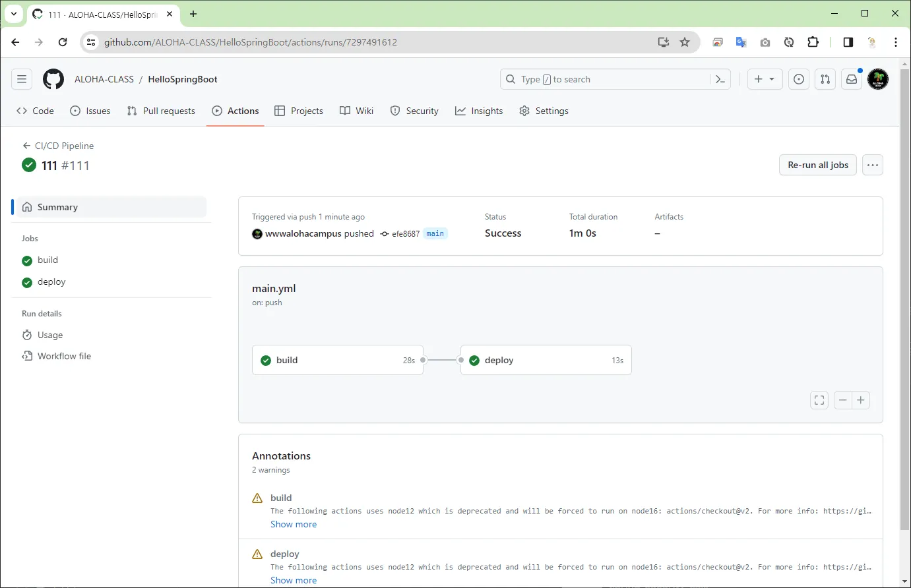Screen dimensions: 911x588
Task: Expand Show more under build annotation
Action: point(294,524)
